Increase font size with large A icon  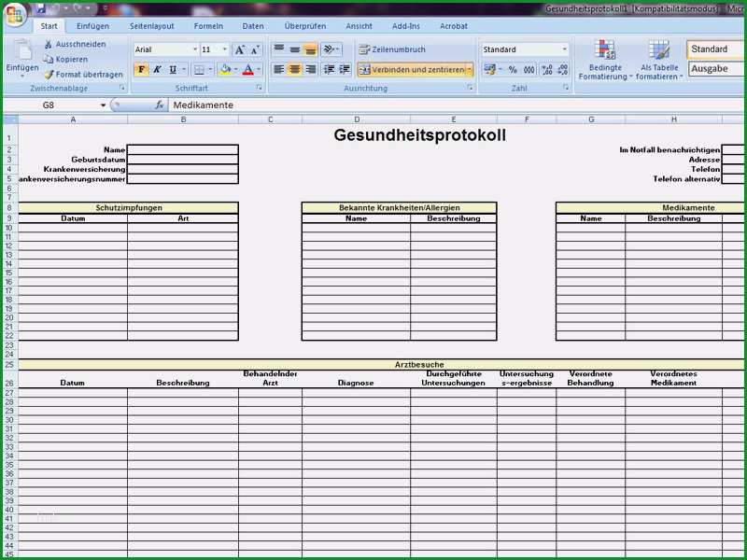[x=240, y=49]
